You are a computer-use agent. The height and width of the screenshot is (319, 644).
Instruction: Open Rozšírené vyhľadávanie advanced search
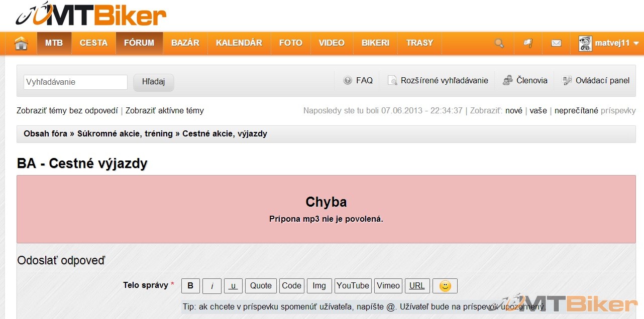438,80
